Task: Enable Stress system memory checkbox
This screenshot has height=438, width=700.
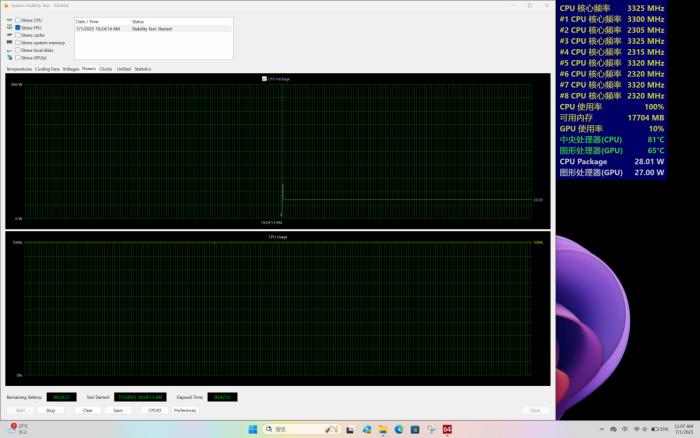Action: coord(18,43)
